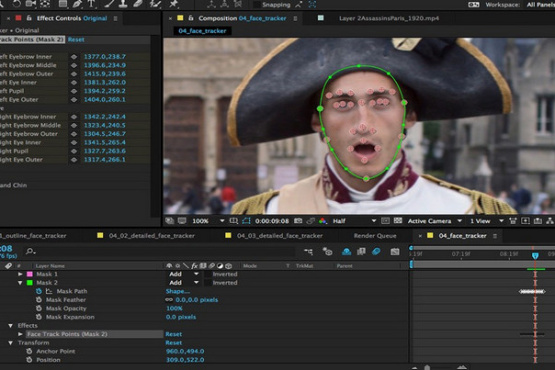
Task: Click 04_face_tracker breadcrumb button in viewer
Action: click(202, 31)
